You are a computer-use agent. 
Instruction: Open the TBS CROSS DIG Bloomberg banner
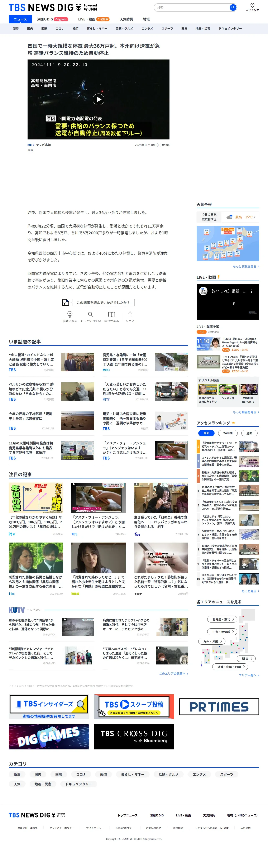(x=134, y=737)
